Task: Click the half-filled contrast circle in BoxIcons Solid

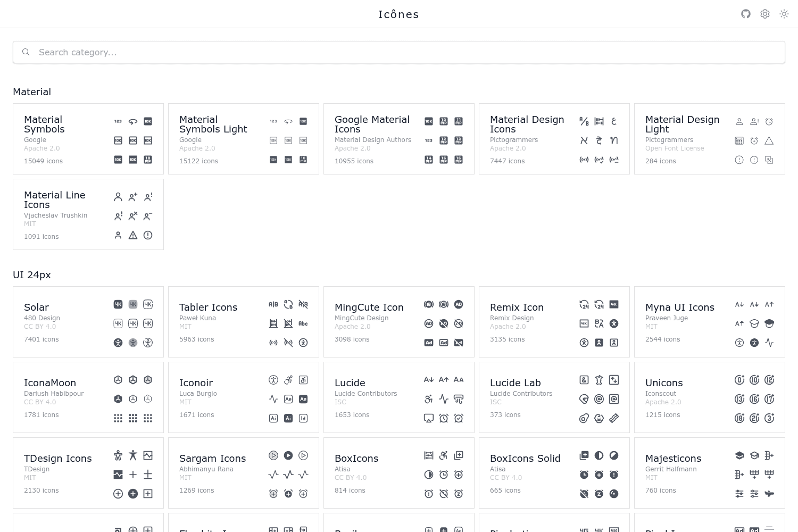Action: click(599, 455)
